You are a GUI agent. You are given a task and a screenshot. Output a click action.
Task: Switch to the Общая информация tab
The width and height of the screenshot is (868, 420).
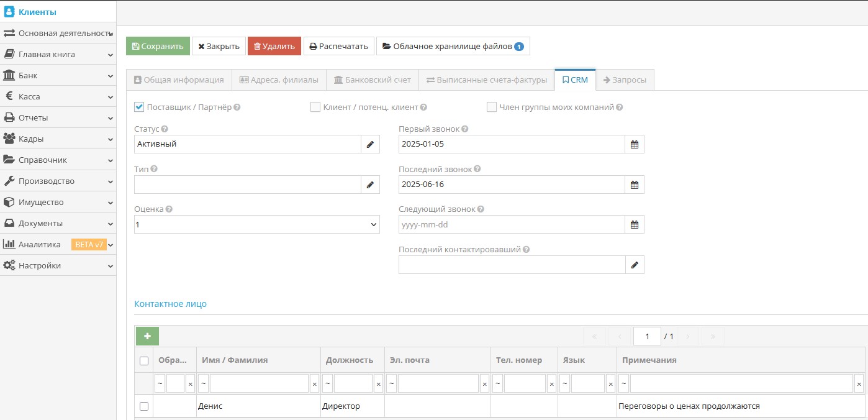click(178, 80)
